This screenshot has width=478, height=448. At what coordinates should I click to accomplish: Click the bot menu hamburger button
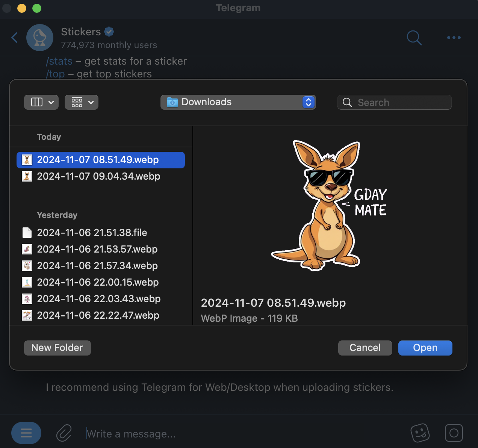click(26, 433)
